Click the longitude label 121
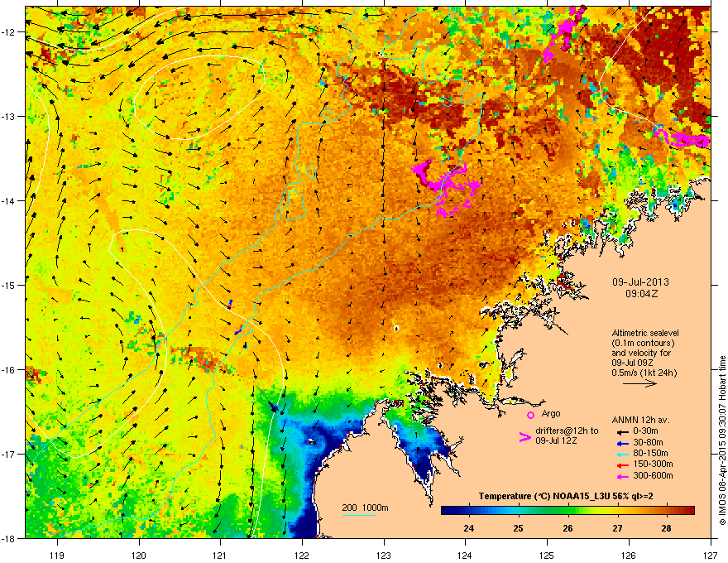The width and height of the screenshot is (728, 563). pos(220,555)
